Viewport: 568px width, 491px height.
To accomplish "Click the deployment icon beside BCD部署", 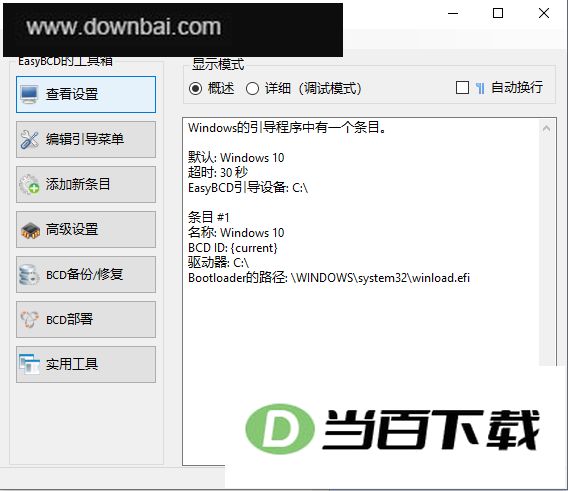I will pyautogui.click(x=29, y=319).
